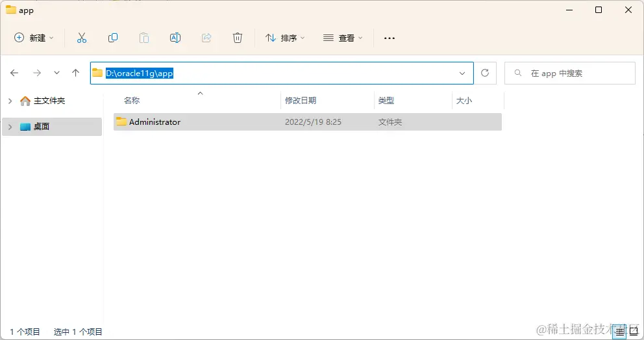Go forward with the right arrow
644x340 pixels.
37,73
